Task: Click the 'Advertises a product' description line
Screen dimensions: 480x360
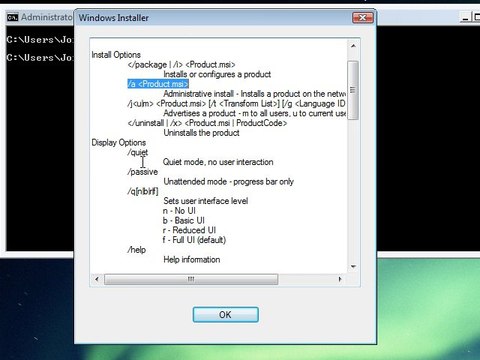Action: tap(255, 113)
